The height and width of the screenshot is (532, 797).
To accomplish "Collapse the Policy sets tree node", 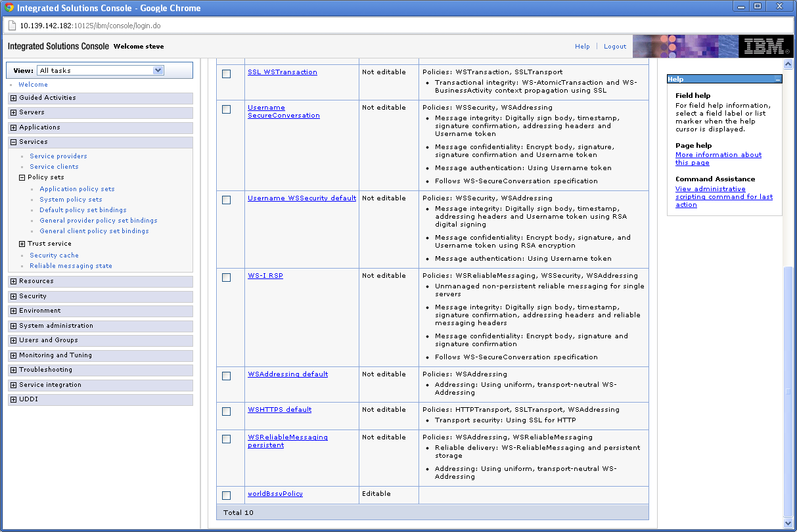I will pyautogui.click(x=22, y=177).
